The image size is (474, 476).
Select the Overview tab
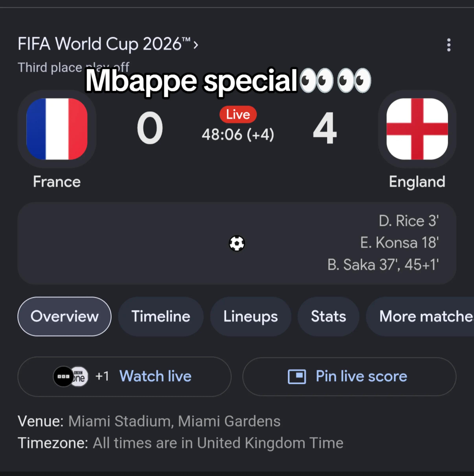point(64,316)
